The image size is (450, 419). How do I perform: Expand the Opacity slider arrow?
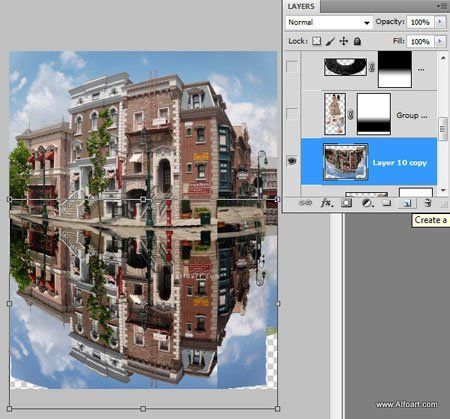tap(440, 22)
